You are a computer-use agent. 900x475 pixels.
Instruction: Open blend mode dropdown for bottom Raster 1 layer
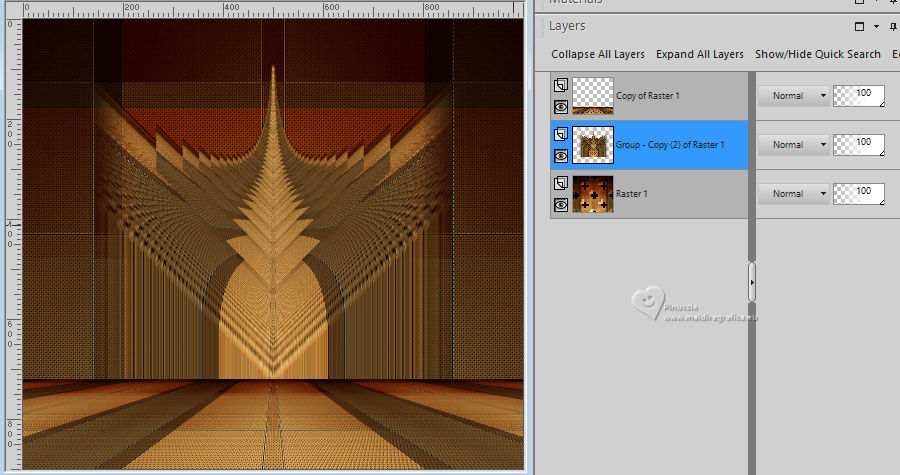(794, 194)
